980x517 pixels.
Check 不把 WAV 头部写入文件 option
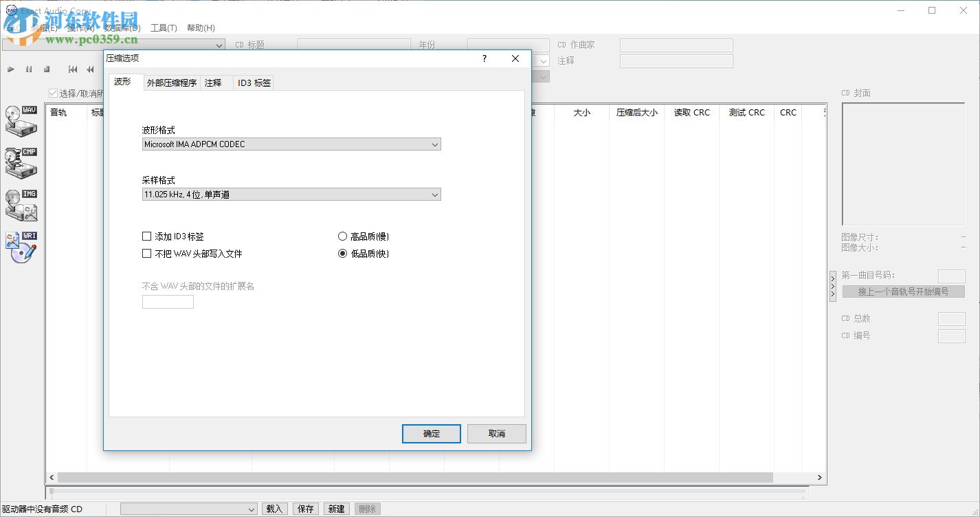pos(146,253)
